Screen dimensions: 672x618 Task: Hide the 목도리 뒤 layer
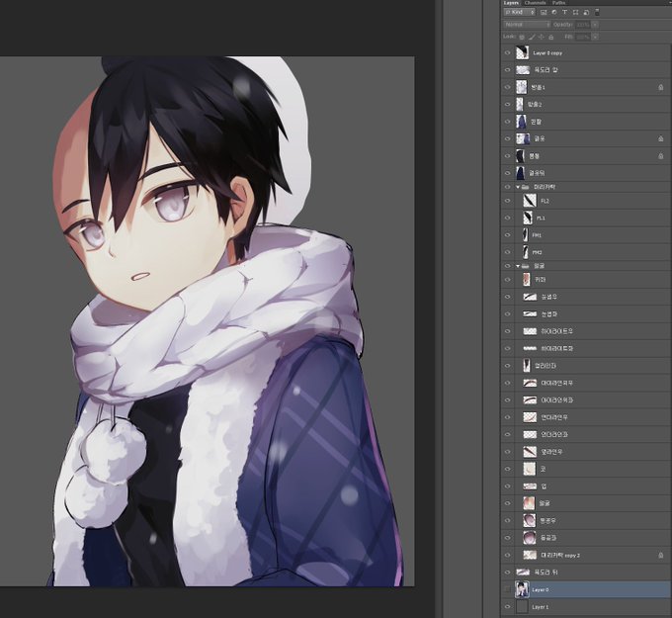point(508,573)
